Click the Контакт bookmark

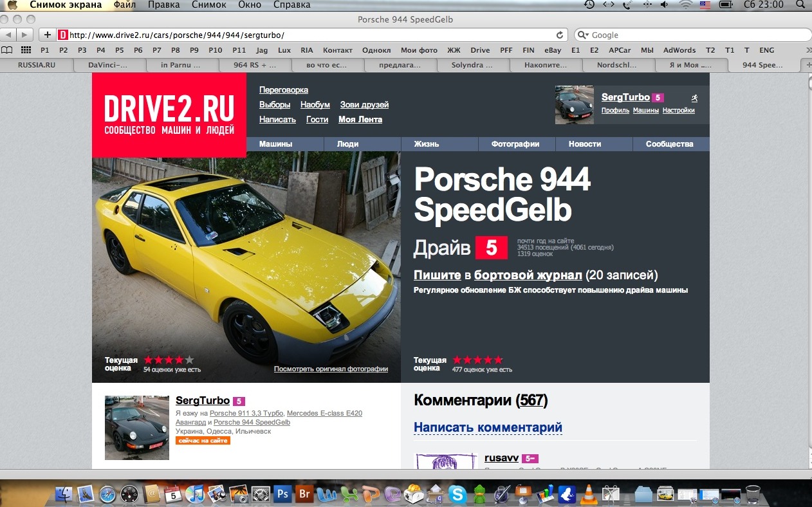(338, 50)
